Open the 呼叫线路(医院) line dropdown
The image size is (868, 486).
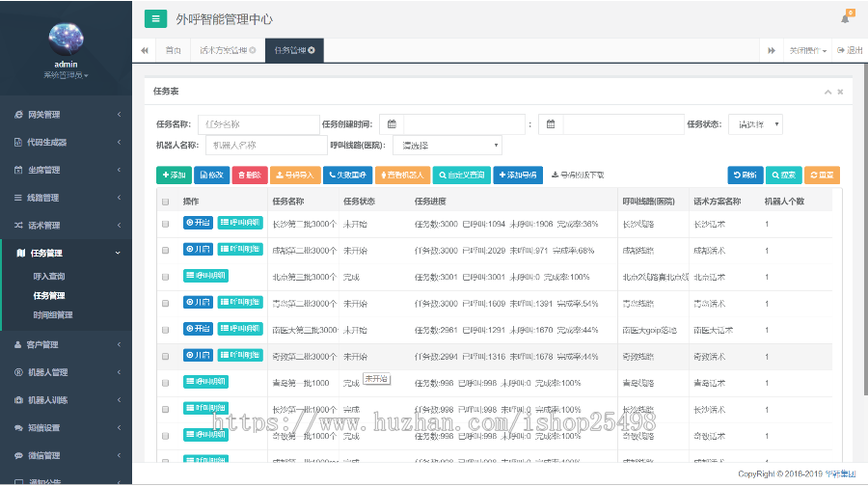(448, 145)
